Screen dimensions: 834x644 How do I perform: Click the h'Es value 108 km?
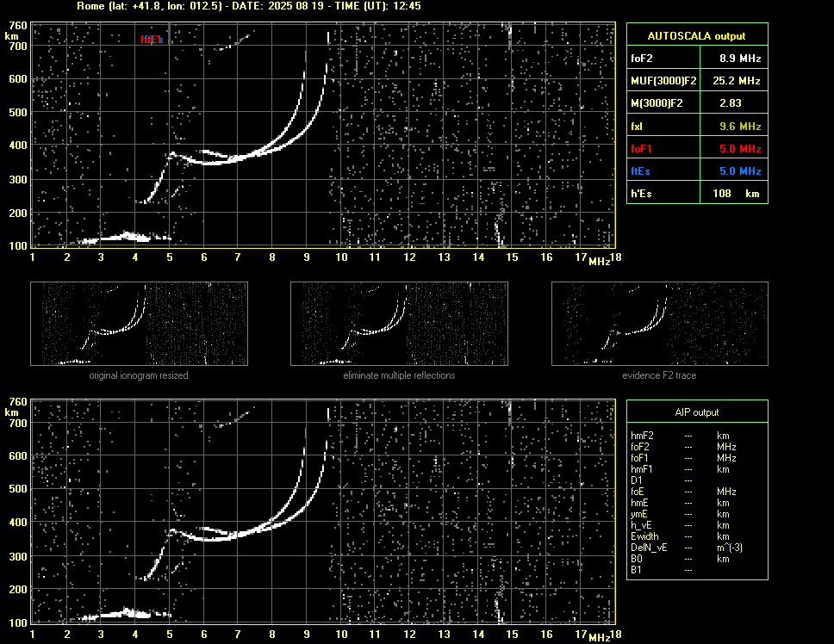[x=736, y=194]
